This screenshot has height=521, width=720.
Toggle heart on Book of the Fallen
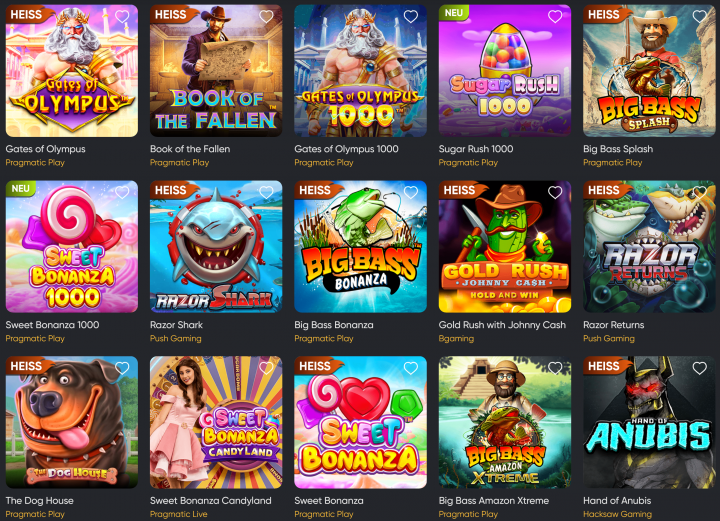(x=266, y=17)
